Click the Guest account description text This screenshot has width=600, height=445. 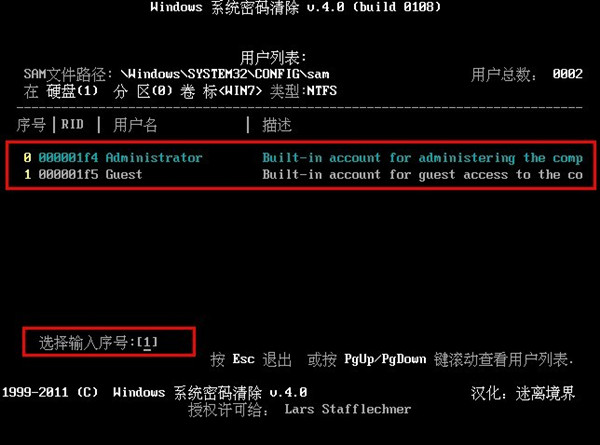coord(422,175)
